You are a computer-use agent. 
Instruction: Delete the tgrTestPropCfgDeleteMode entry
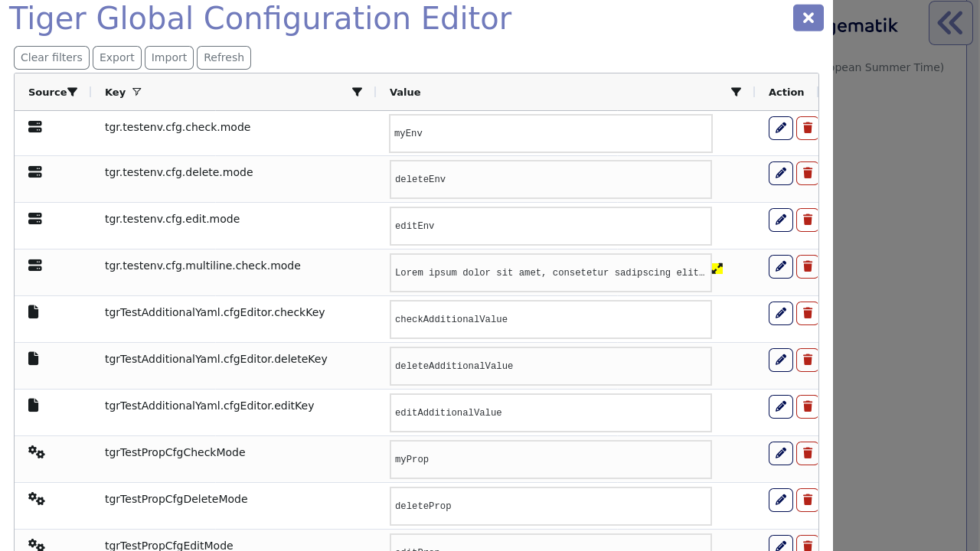coord(808,500)
